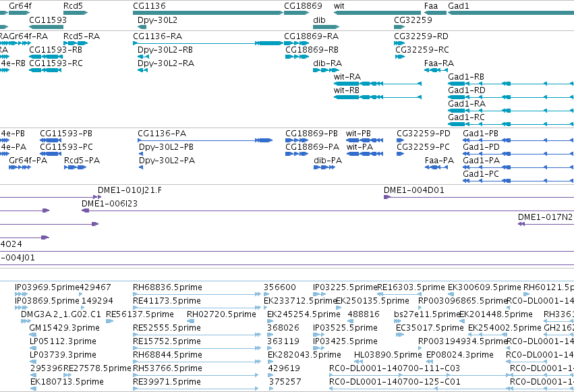This screenshot has height=392, width=574.
Task: Click protein Gr64f-PA
Action: pyautogui.click(x=28, y=161)
